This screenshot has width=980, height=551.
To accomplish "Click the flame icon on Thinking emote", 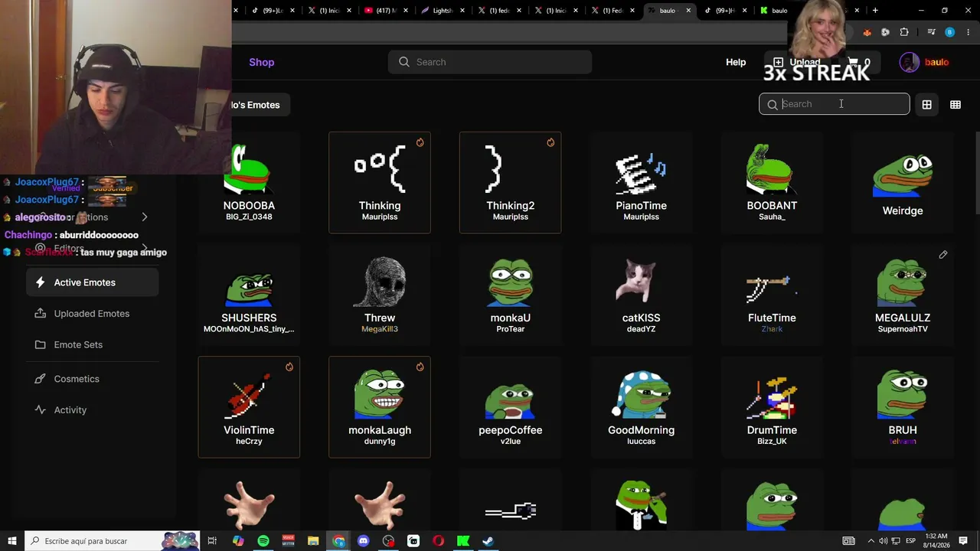I will pos(420,142).
